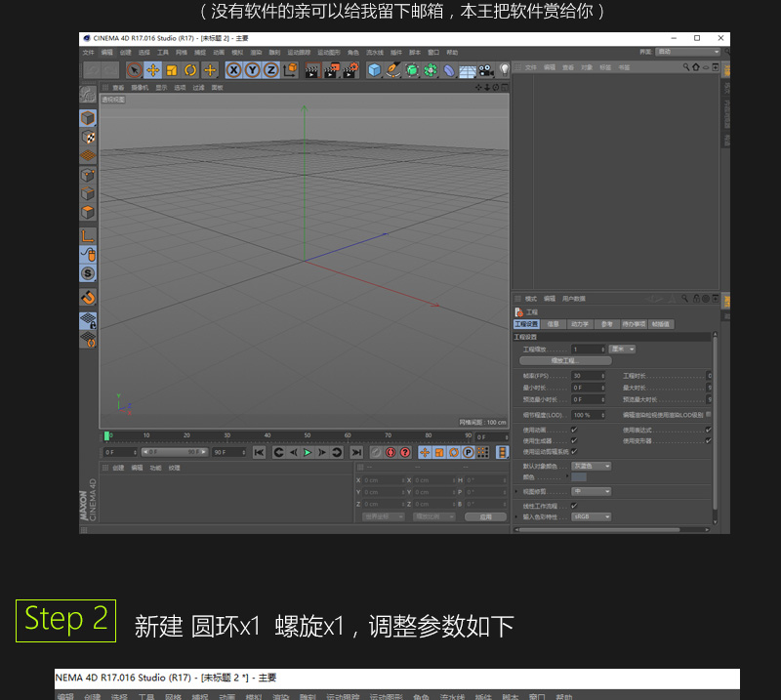Open the sRGB color profile dropdown

click(x=592, y=517)
